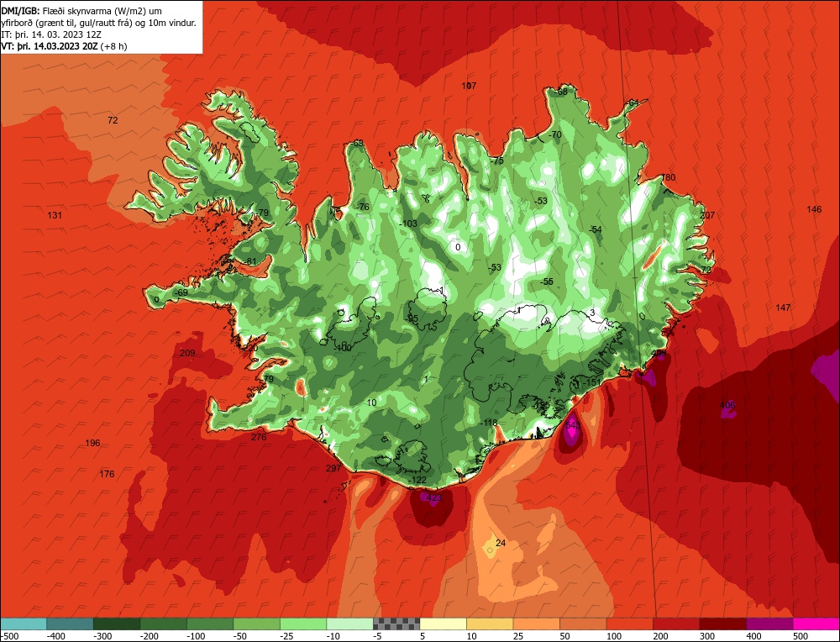840x642 pixels.
Task: Click the value -75 in the north
Action: 496,160
